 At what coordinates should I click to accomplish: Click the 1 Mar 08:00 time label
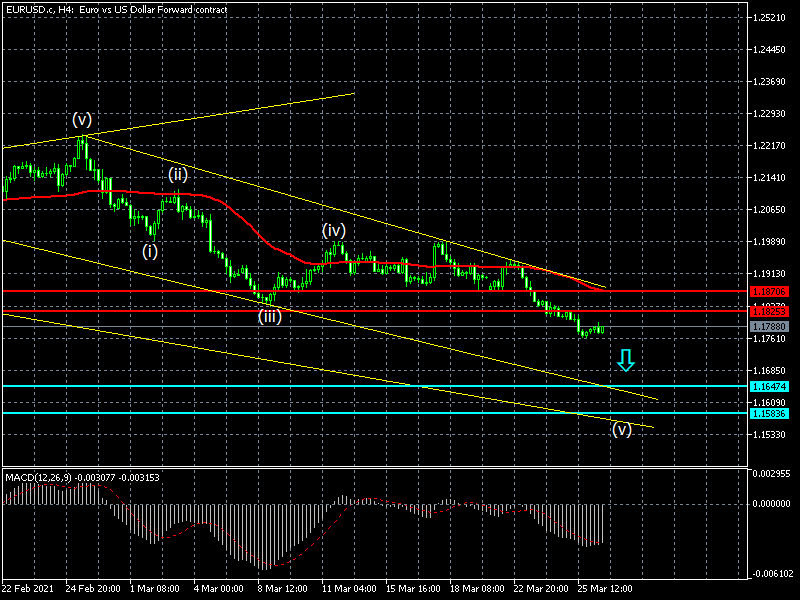155,589
